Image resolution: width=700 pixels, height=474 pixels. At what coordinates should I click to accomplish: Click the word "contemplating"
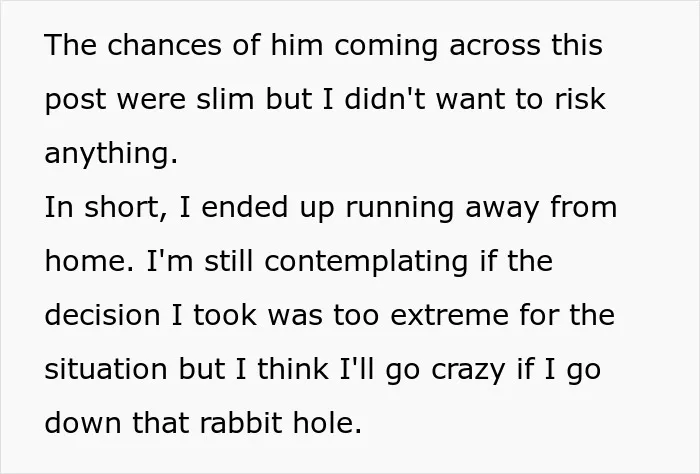tap(366, 262)
